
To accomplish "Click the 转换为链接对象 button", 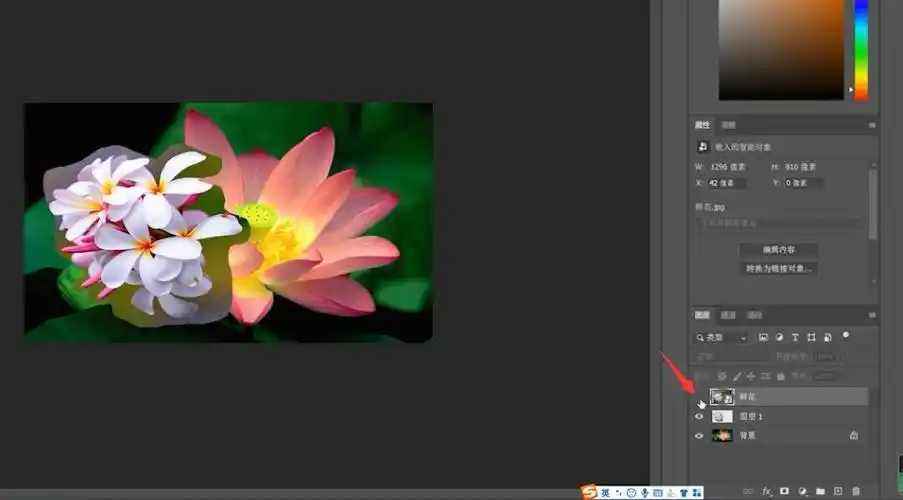I will coord(778,269).
